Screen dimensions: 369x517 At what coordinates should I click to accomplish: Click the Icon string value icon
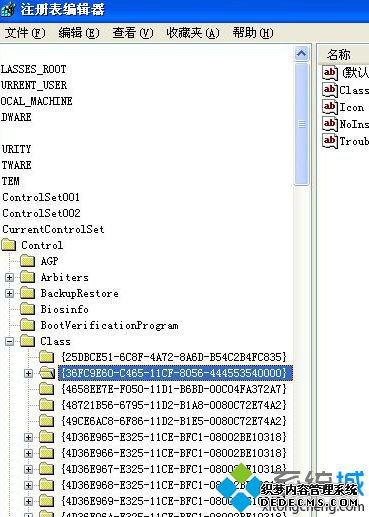[330, 107]
